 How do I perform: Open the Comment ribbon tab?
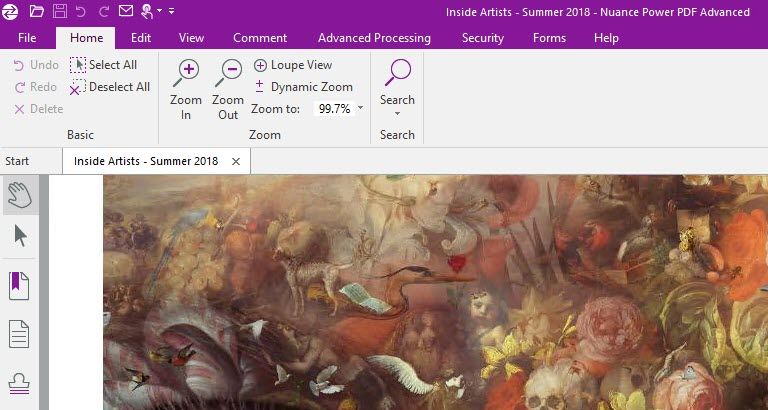[x=260, y=38]
